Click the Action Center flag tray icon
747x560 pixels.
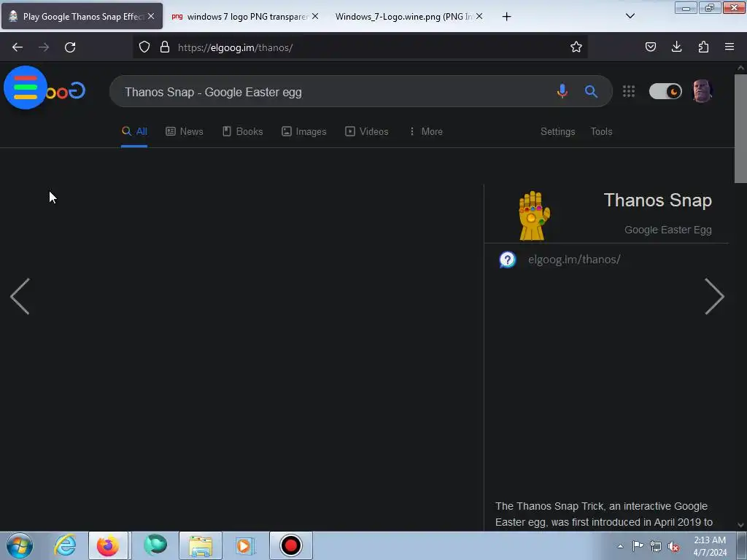tap(638, 546)
